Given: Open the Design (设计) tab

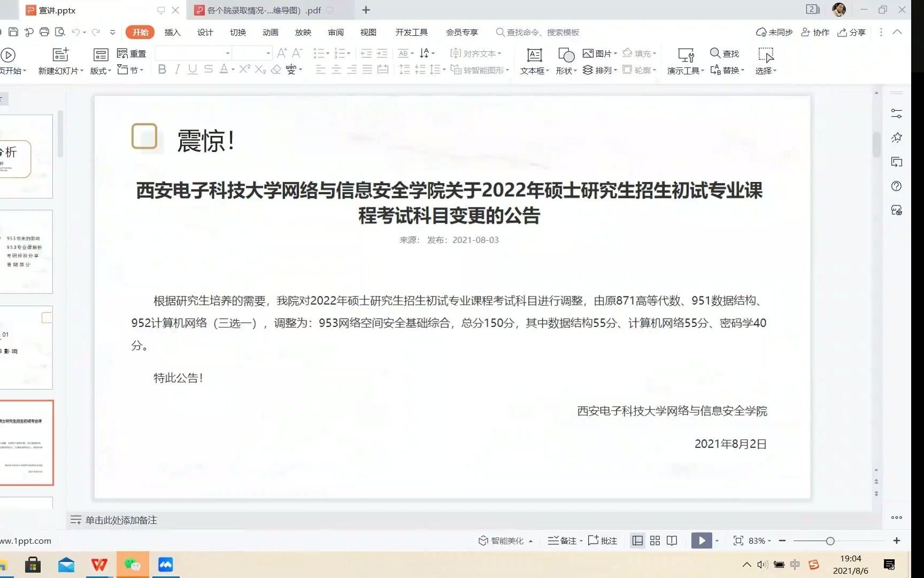Looking at the screenshot, I should tap(205, 32).
